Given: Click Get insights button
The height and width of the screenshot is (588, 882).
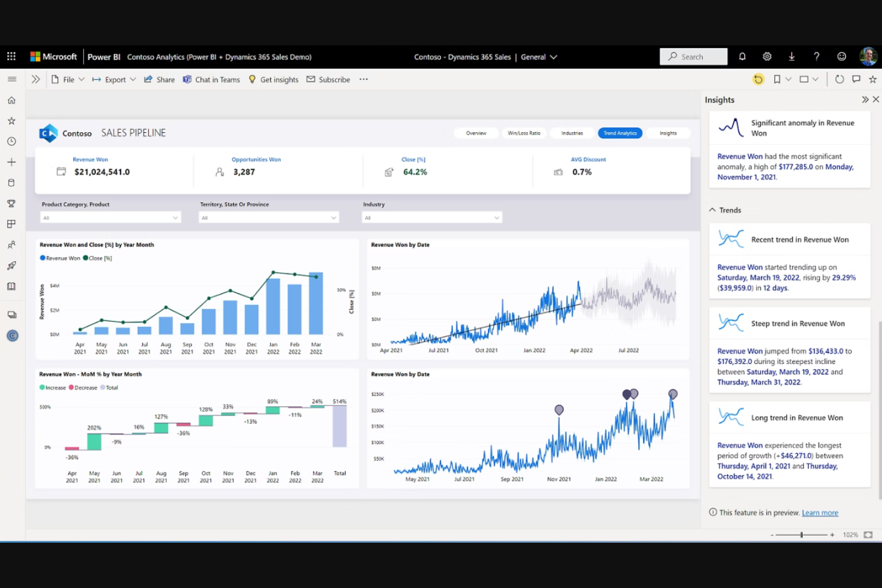Looking at the screenshot, I should (273, 79).
